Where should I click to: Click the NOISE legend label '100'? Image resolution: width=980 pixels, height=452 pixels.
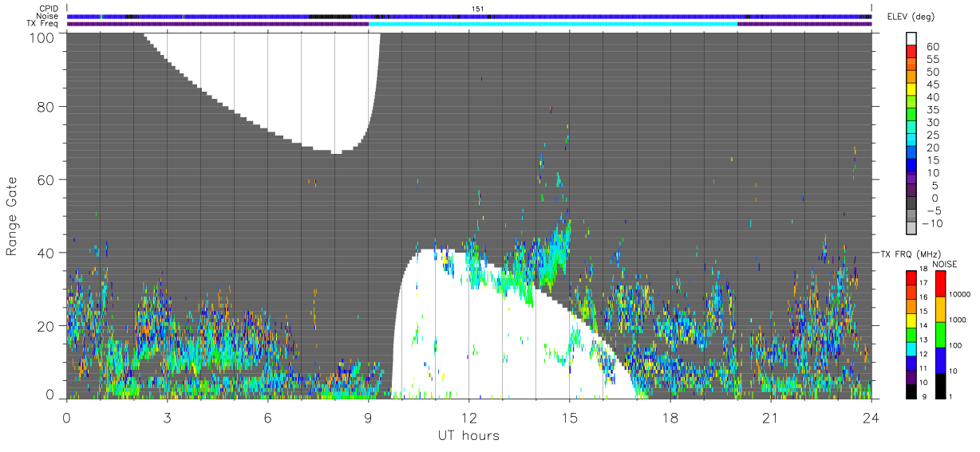pos(955,345)
